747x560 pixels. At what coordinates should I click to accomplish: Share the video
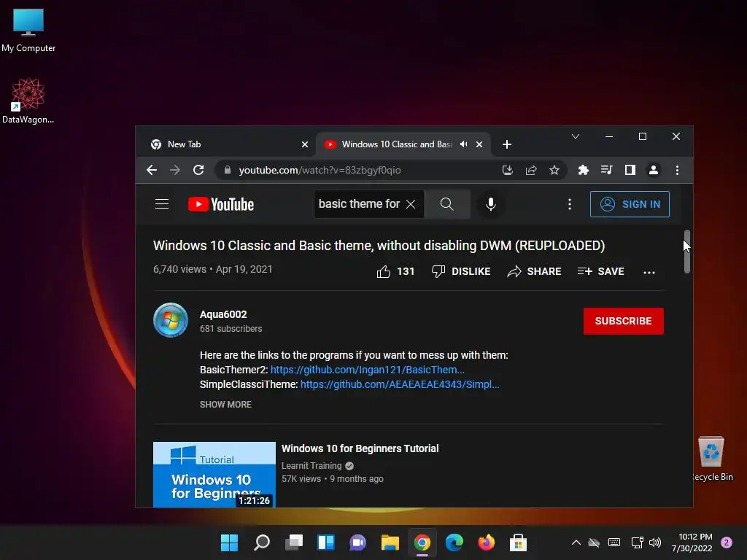click(x=534, y=271)
